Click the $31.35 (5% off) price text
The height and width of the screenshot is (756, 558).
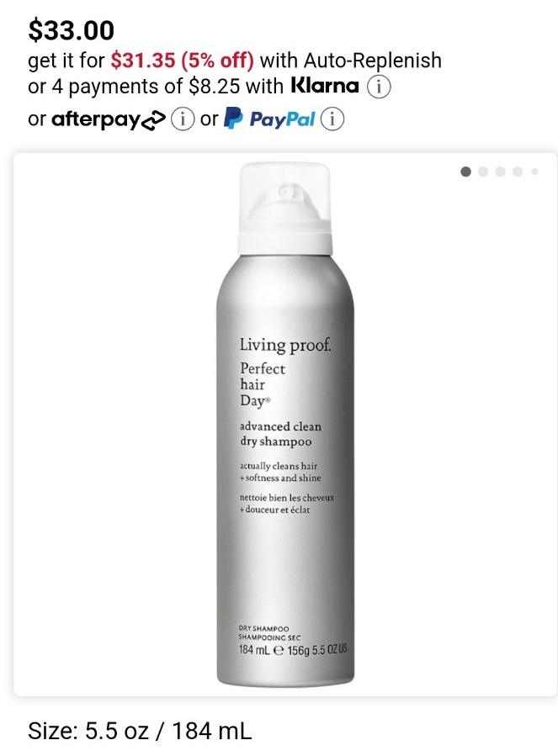click(182, 61)
